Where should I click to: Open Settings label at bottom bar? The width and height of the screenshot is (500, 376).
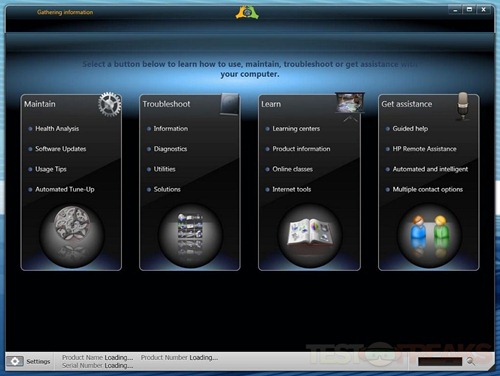pos(38,361)
